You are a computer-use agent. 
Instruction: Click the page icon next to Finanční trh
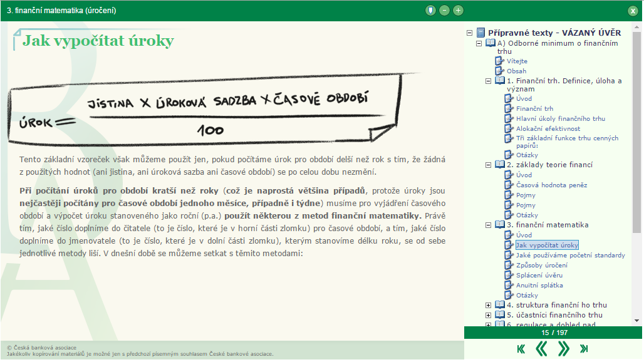click(x=509, y=108)
